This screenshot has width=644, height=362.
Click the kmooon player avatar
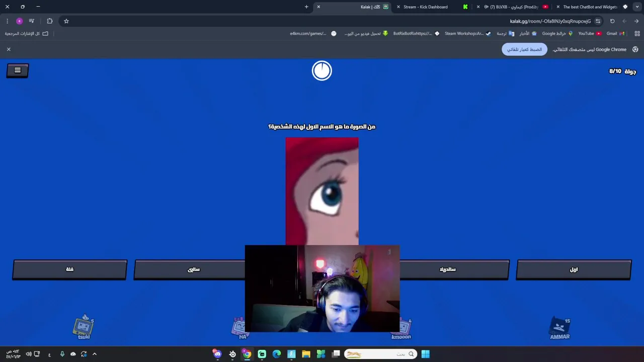pos(401,329)
